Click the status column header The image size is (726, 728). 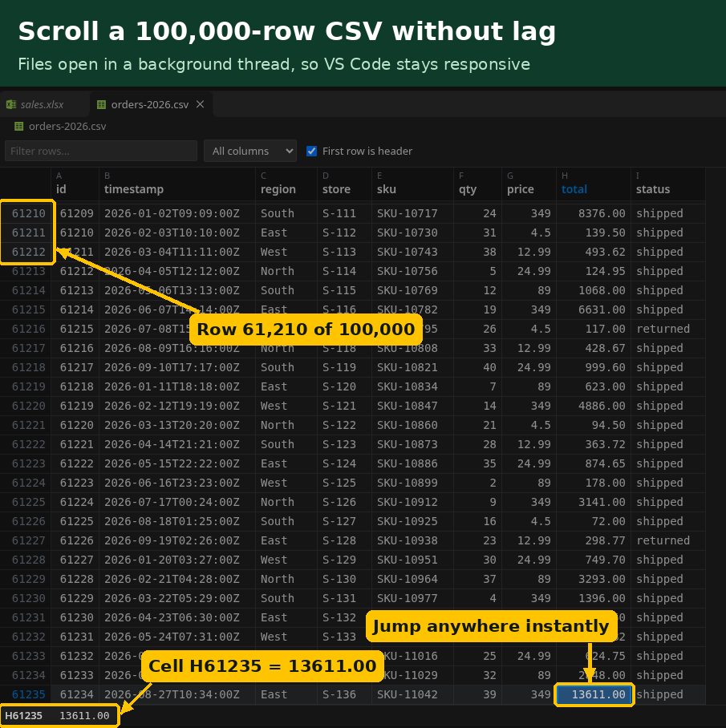[x=668, y=184]
